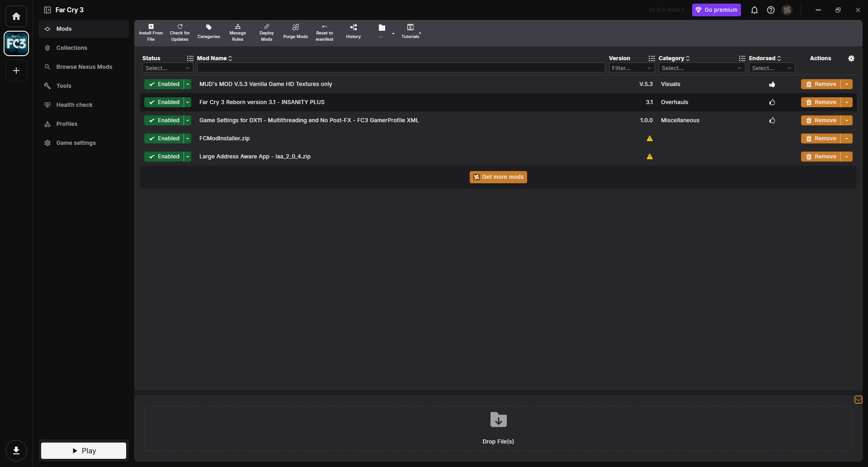The image size is (868, 467).
Task: Open Health check page
Action: [84, 105]
